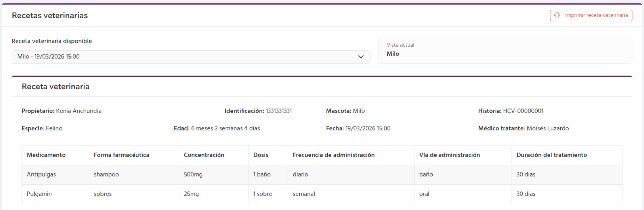Click the 'Concentración' table header
644x210 pixels.
[204, 155]
